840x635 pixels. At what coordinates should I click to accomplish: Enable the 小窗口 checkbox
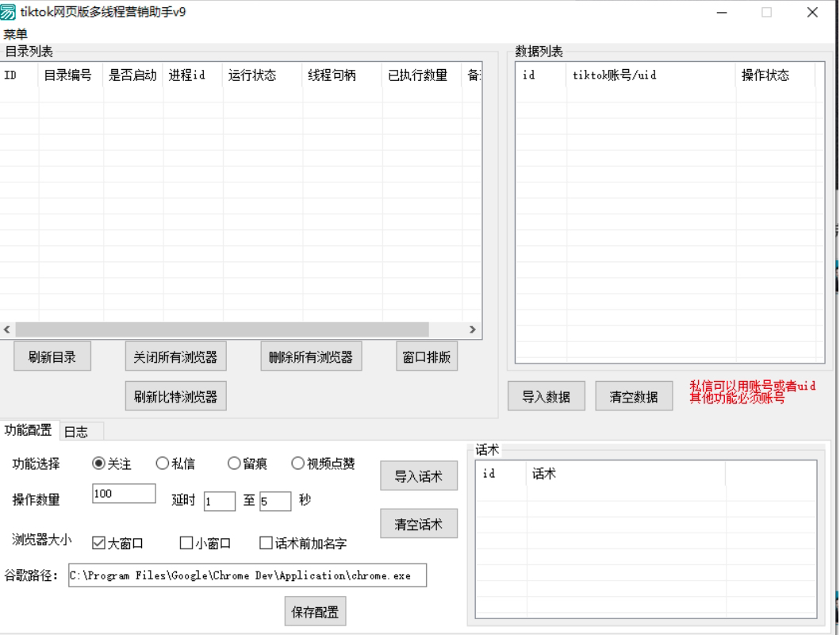point(186,544)
